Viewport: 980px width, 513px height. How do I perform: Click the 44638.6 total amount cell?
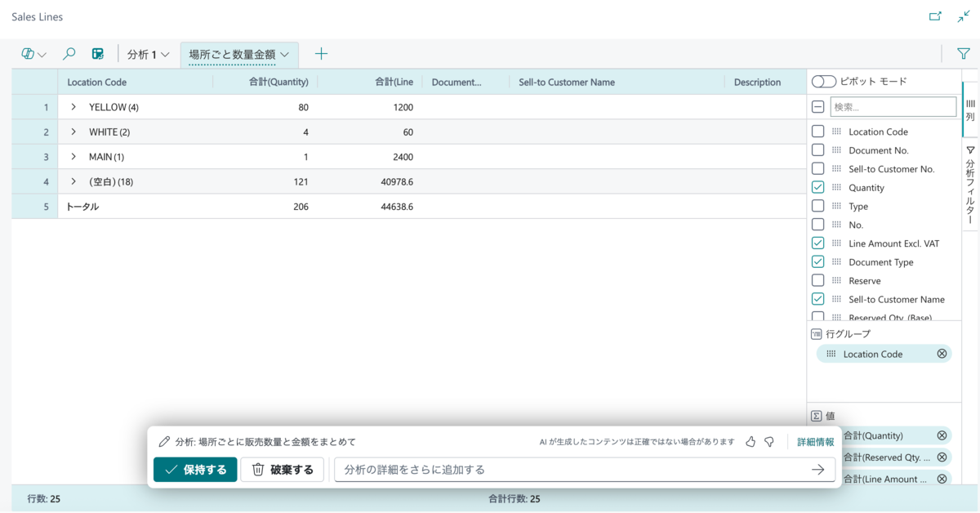pos(370,207)
